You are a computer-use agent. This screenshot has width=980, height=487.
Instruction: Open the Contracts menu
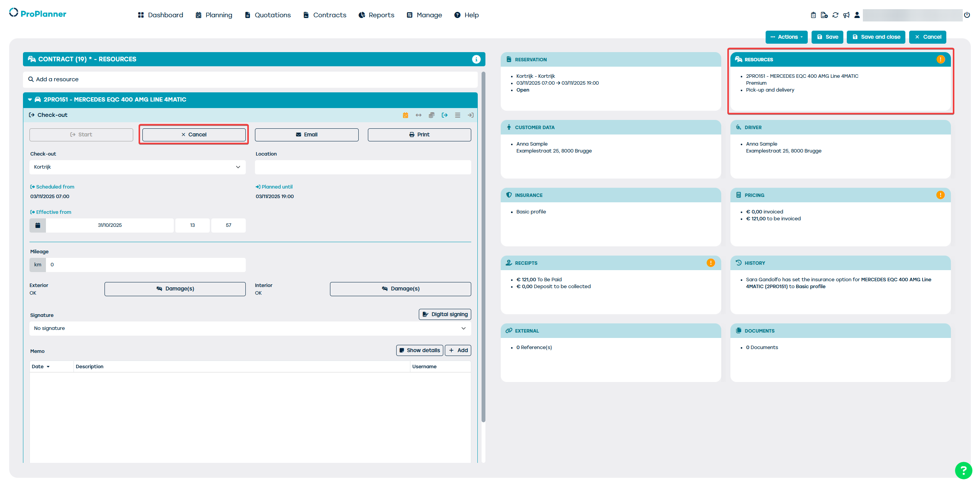pyautogui.click(x=325, y=15)
